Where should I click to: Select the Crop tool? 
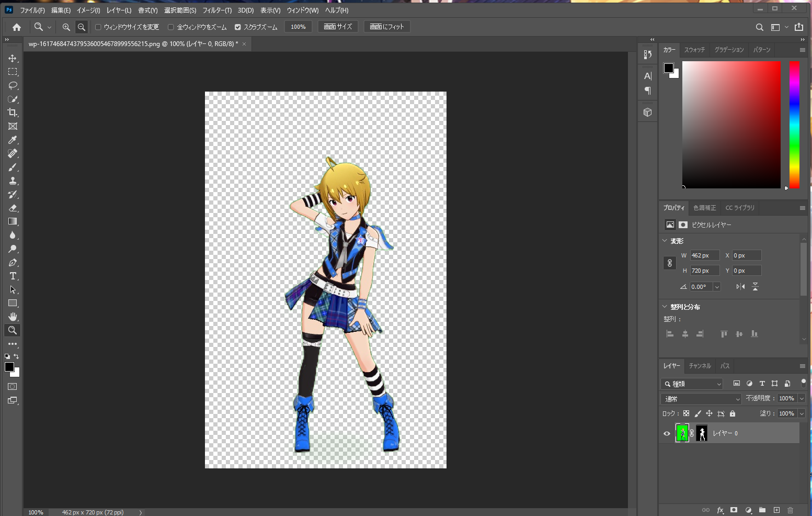tap(13, 113)
